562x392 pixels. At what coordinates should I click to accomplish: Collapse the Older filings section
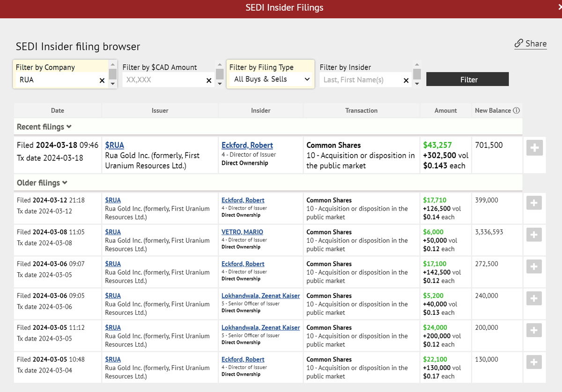pos(42,183)
